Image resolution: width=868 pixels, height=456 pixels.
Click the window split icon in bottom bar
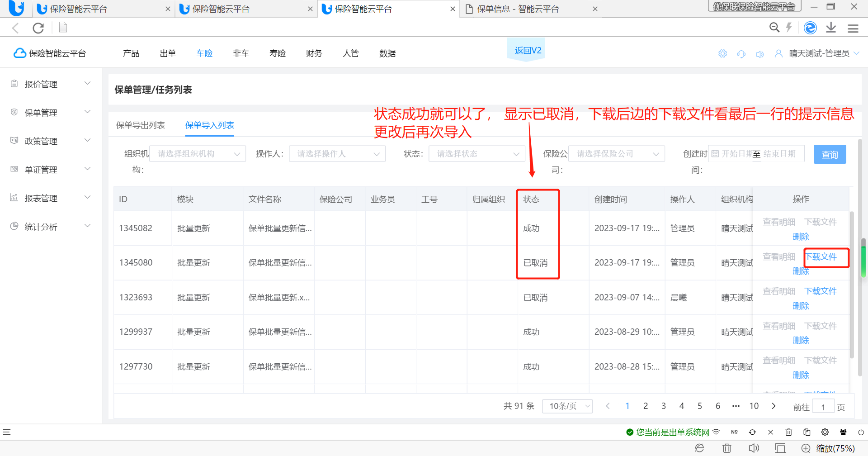tap(780, 448)
